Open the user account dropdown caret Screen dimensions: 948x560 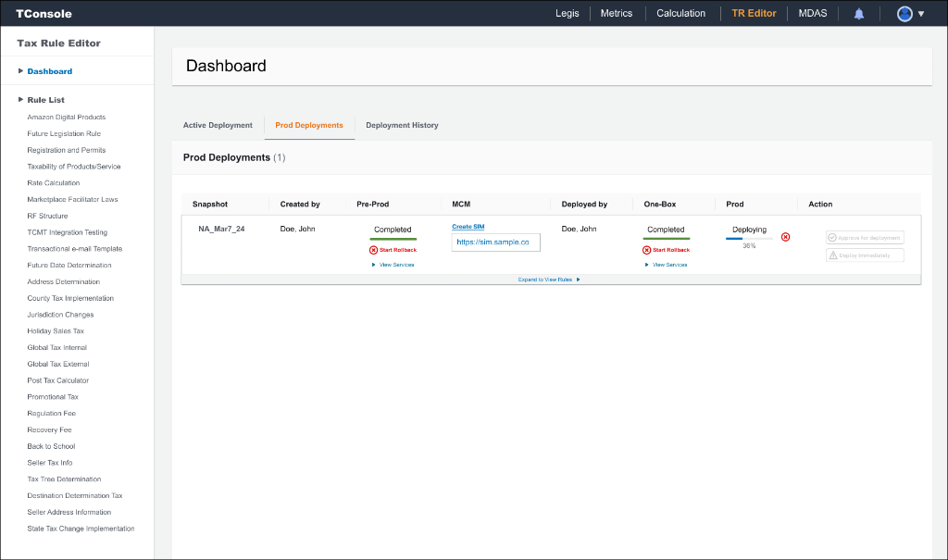click(x=919, y=13)
